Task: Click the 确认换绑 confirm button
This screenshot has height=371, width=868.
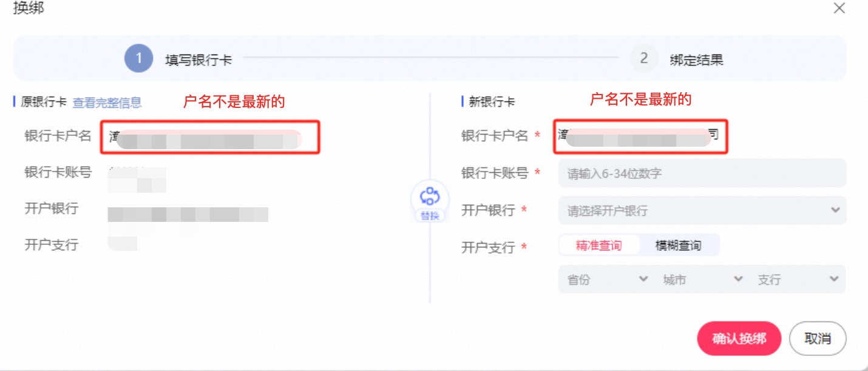Action: tap(739, 338)
